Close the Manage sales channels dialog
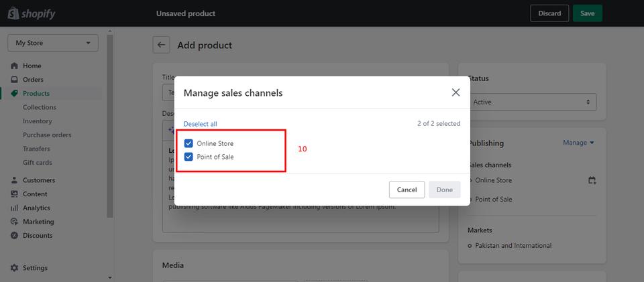This screenshot has height=282, width=644. point(455,92)
